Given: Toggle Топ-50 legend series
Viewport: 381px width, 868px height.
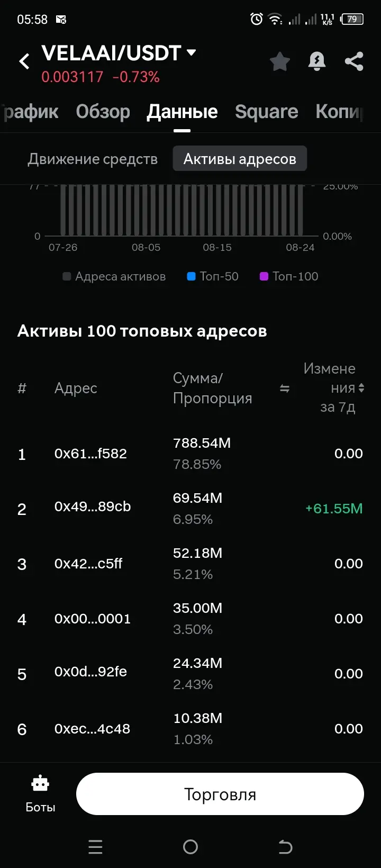Looking at the screenshot, I should (213, 276).
